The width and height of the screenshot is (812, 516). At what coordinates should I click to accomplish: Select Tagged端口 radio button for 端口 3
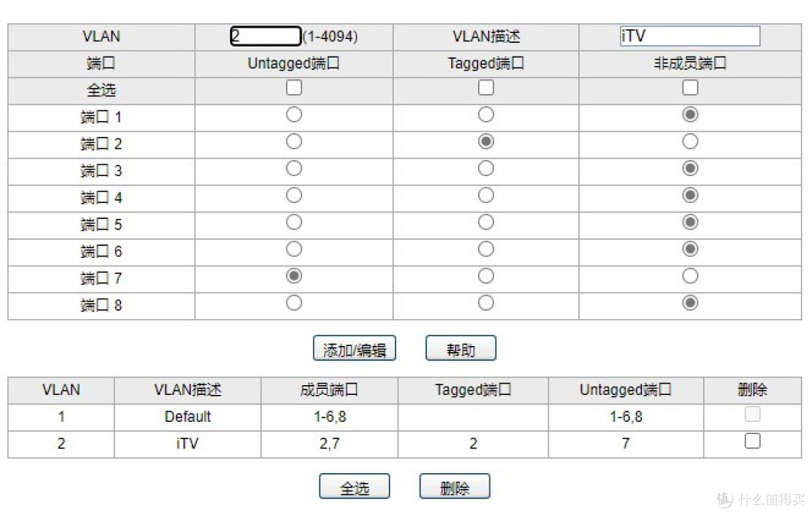(x=485, y=168)
